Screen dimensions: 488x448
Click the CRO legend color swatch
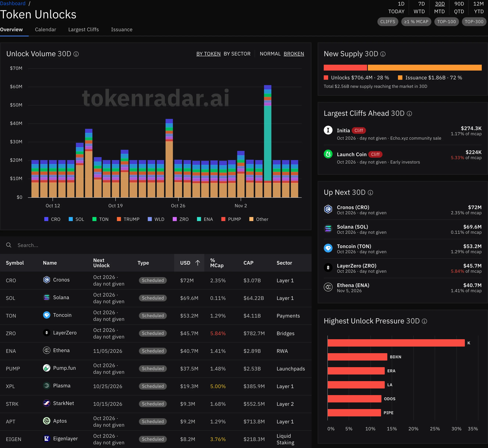(46, 219)
